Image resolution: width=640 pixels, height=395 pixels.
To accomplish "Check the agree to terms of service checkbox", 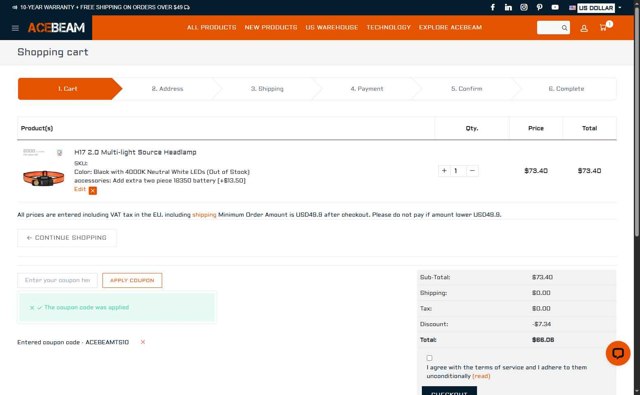I will point(429,358).
